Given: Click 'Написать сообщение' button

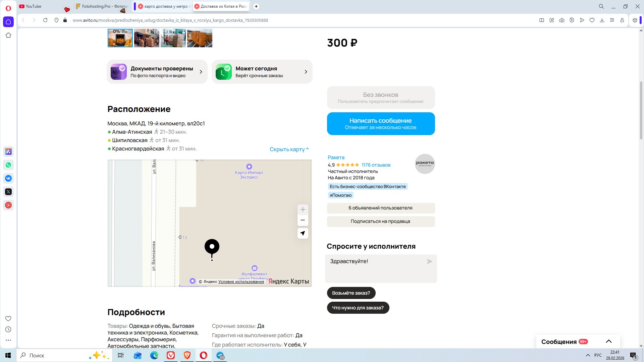Looking at the screenshot, I should (381, 124).
